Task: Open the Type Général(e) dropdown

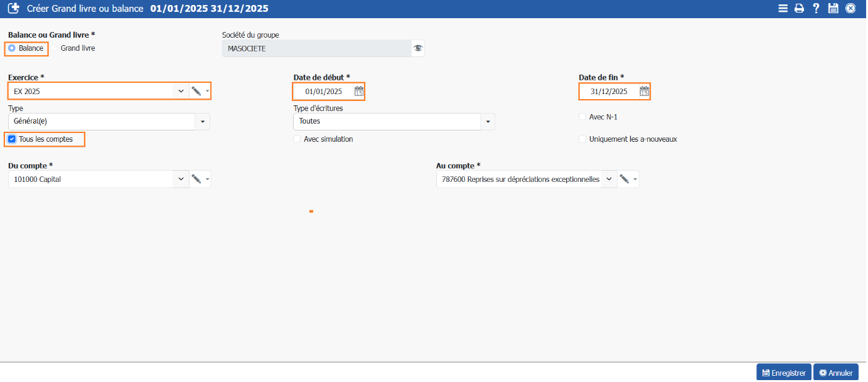Action: tap(203, 122)
